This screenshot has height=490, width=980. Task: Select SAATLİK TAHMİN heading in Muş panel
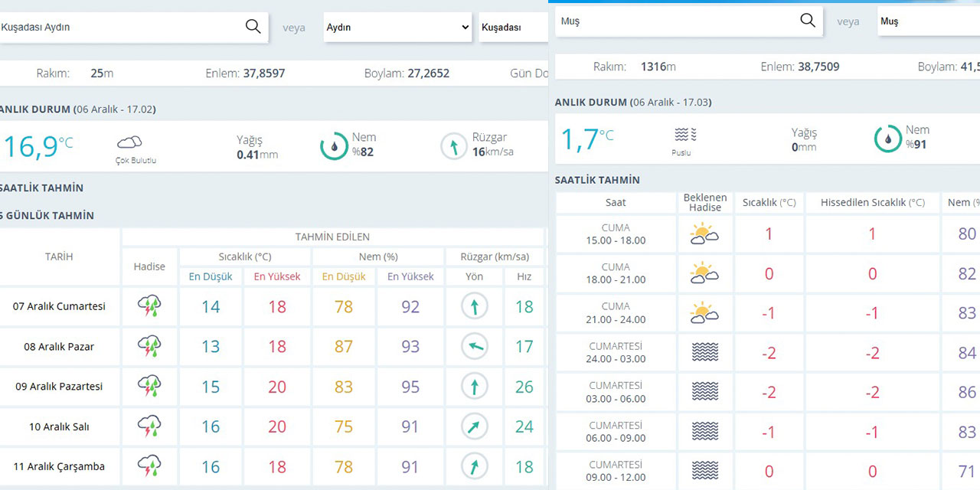(597, 180)
